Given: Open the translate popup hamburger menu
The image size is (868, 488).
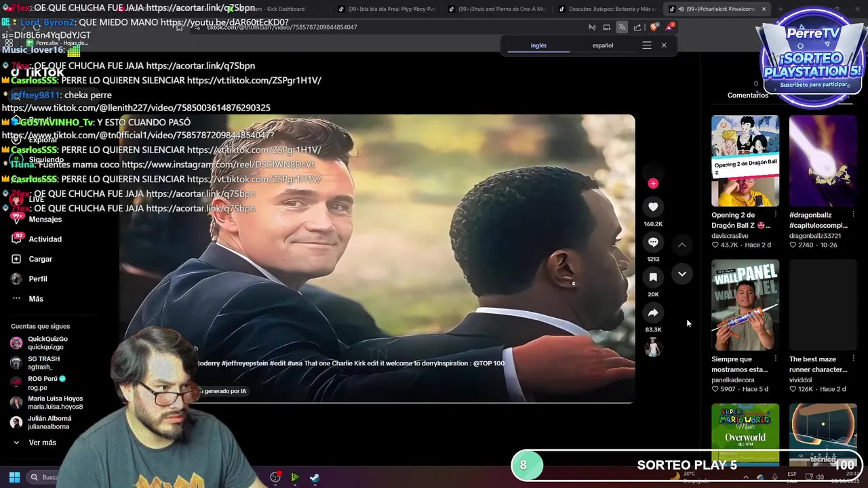Looking at the screenshot, I should [647, 45].
